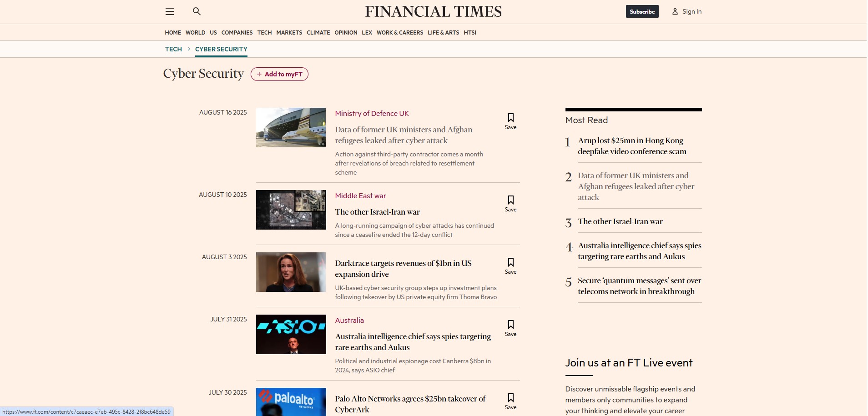The height and width of the screenshot is (416, 868).
Task: Navigate to Tech breadcrumb link
Action: pyautogui.click(x=173, y=49)
